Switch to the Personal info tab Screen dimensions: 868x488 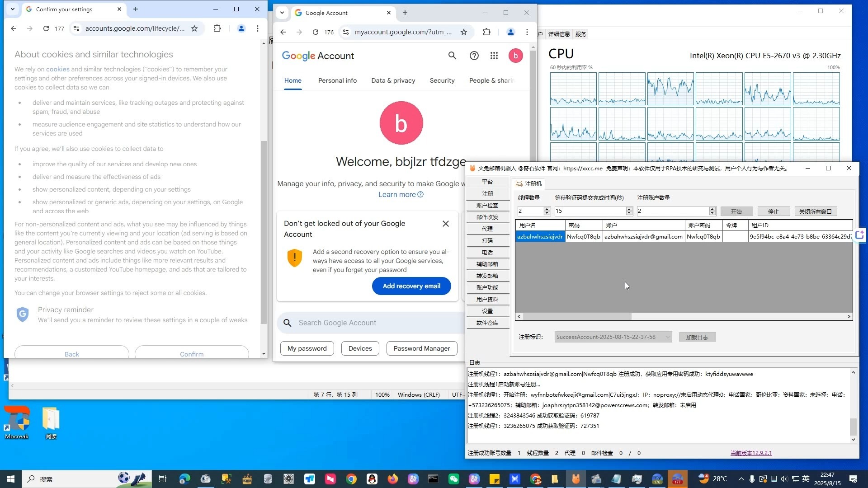click(337, 80)
